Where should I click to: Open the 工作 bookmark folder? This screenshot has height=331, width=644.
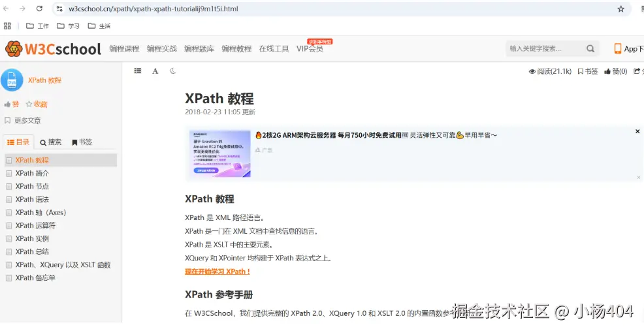(x=37, y=26)
